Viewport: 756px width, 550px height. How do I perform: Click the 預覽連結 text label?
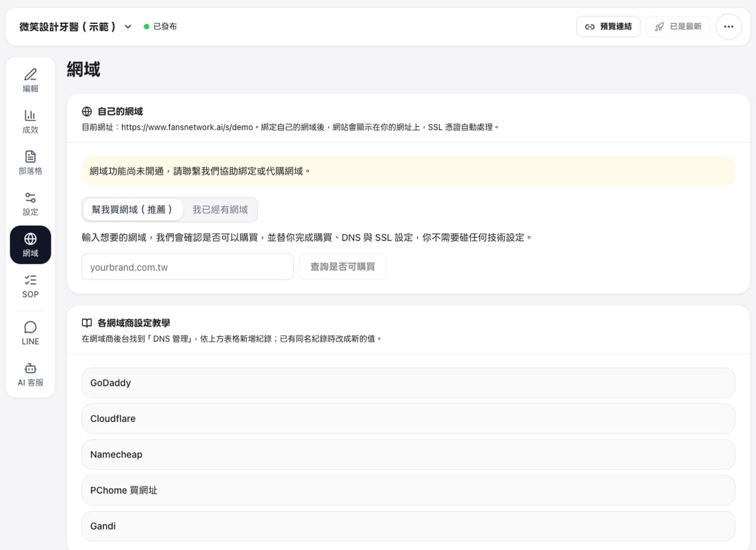tap(616, 27)
